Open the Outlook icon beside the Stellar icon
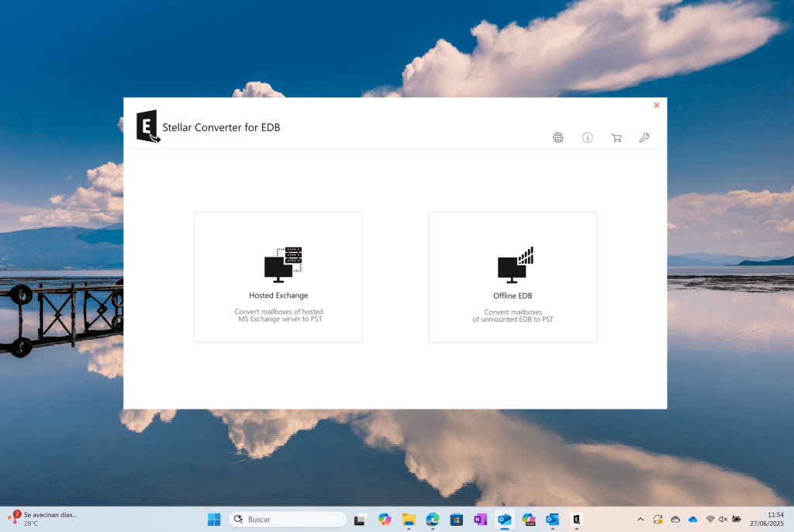 click(552, 520)
